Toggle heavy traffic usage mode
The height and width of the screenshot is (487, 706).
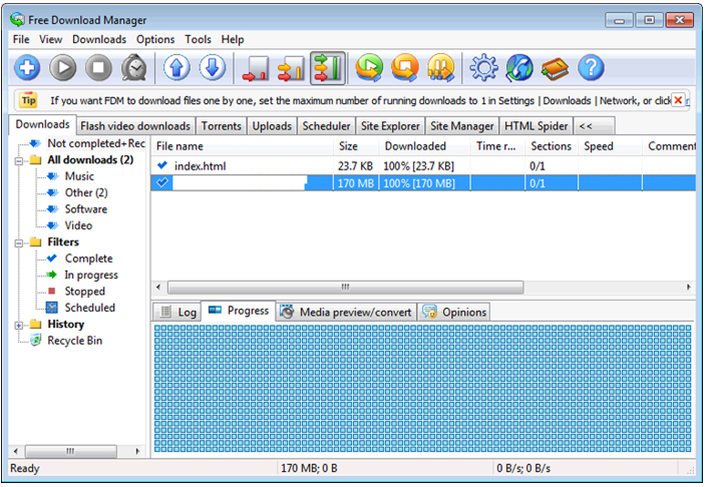coord(327,68)
